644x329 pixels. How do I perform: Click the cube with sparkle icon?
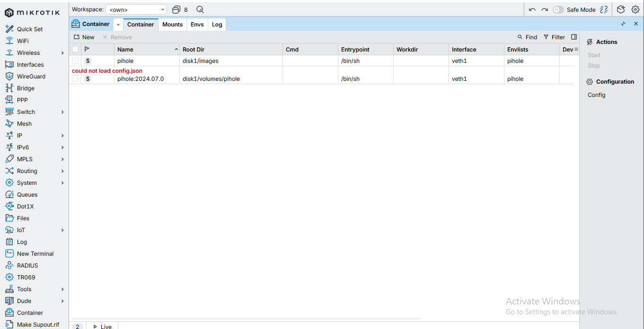[621, 9]
